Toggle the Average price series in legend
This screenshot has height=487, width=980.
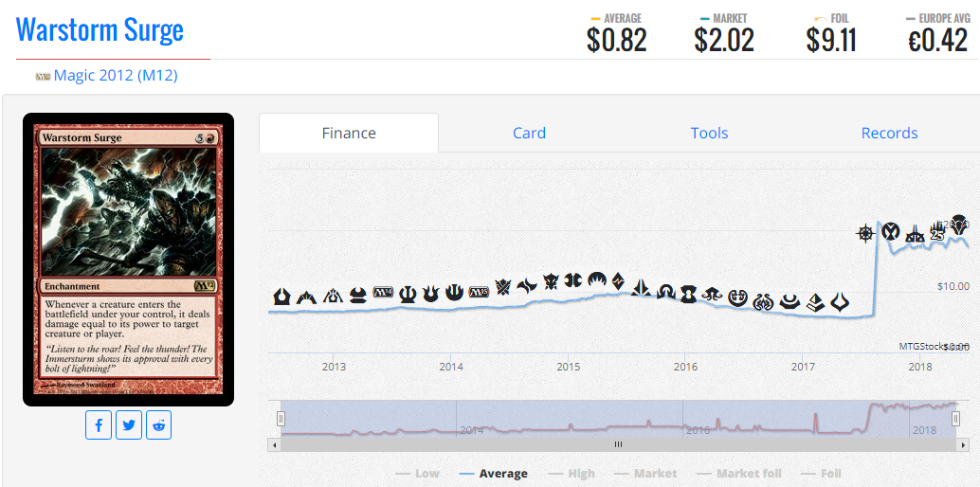pos(493,474)
